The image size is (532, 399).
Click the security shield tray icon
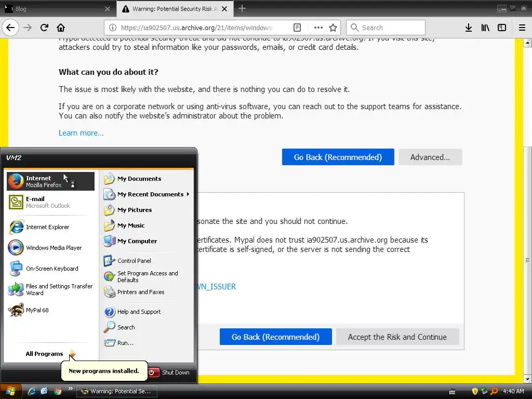(475, 391)
